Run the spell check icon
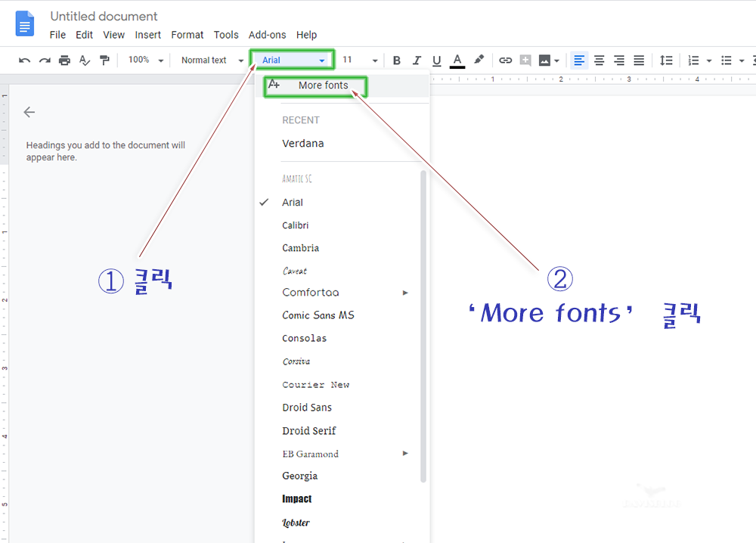This screenshot has width=756, height=543. tap(85, 61)
